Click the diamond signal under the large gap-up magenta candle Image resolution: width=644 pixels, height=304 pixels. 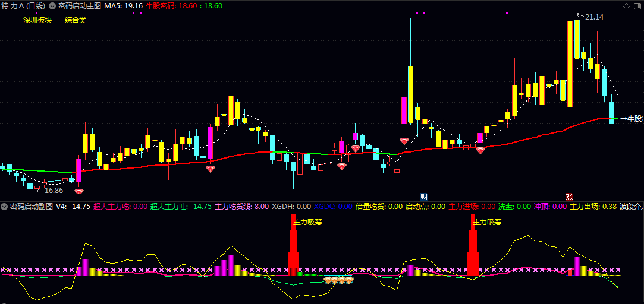[404, 141]
